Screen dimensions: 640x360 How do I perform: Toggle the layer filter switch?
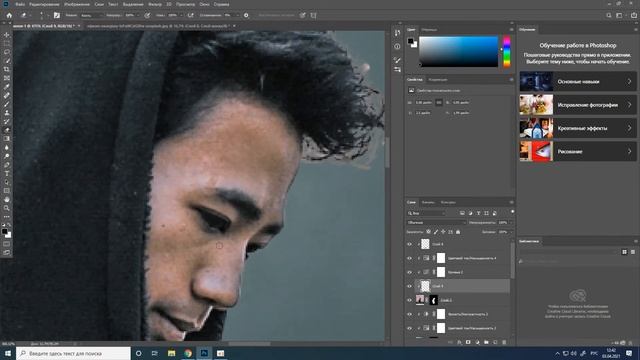coord(512,212)
